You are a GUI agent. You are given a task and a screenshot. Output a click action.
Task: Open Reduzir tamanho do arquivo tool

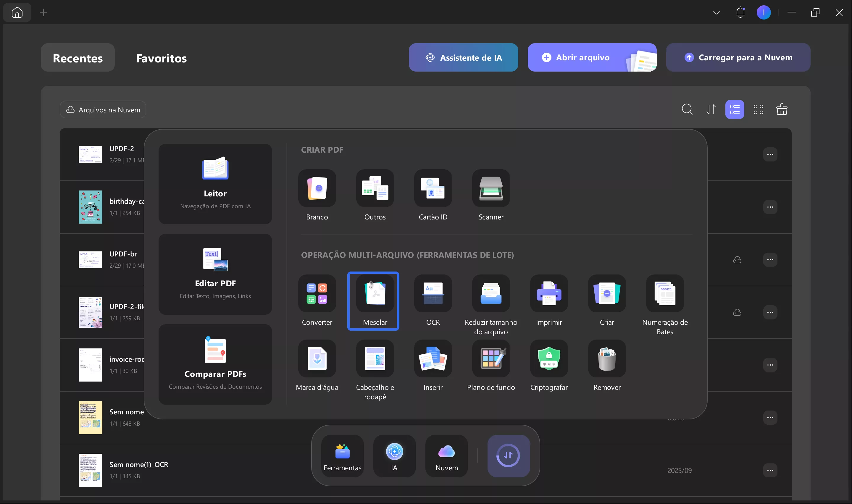(x=491, y=294)
